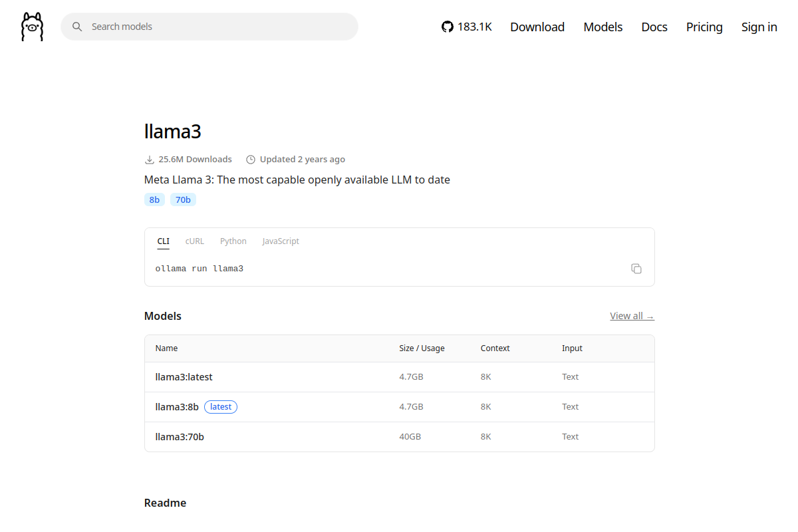798x532 pixels.
Task: Click the 40GB size cell
Action: [410, 437]
